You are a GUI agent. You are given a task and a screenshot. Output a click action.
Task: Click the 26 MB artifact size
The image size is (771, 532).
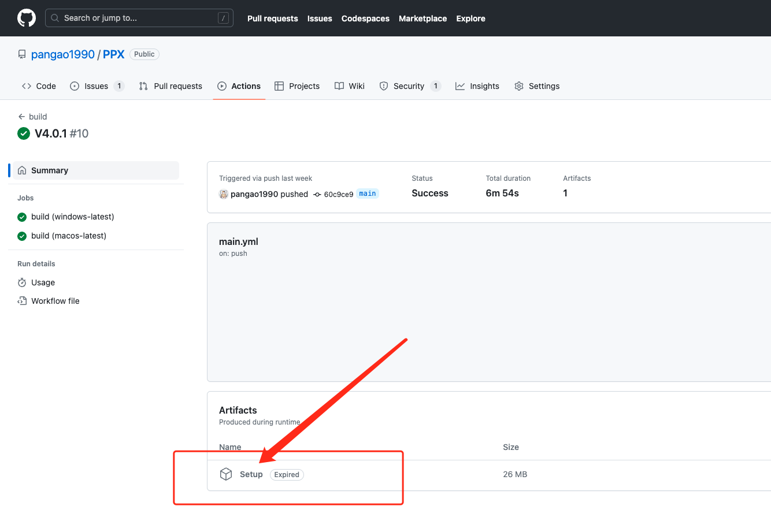515,474
